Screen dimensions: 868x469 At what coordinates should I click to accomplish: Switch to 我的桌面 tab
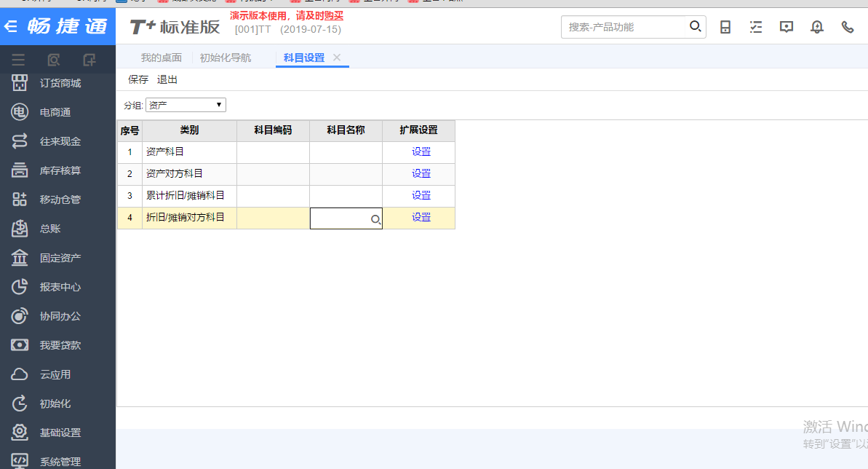tap(161, 58)
